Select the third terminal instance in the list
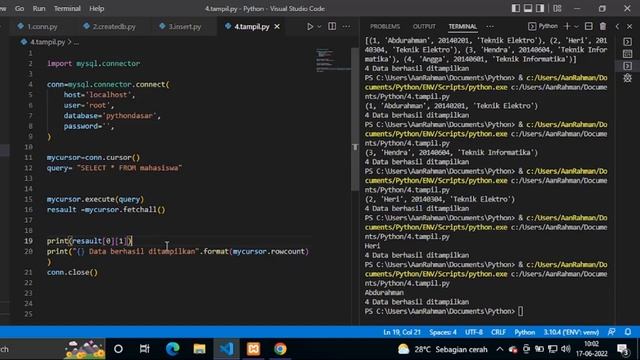This screenshot has width=640, height=360. point(628,66)
